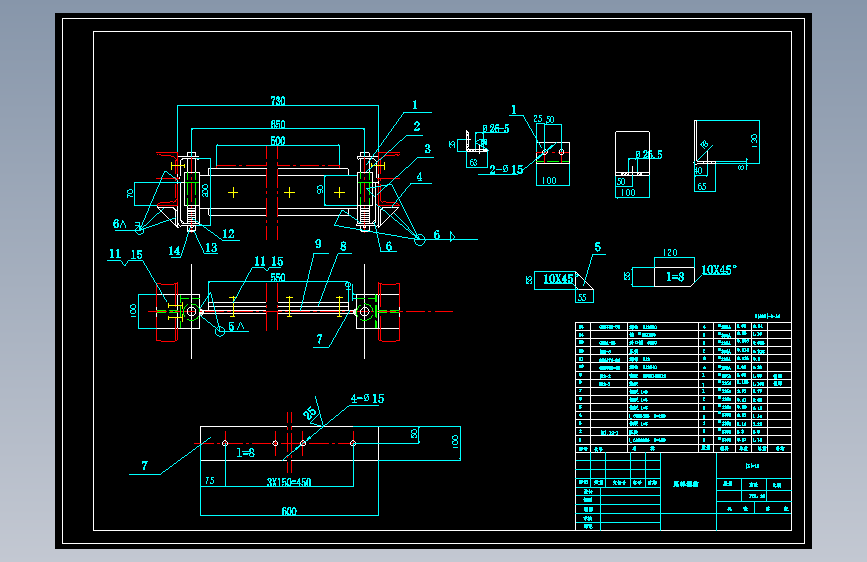Select the 500 dimension in the top view
Image resolution: width=867 pixels, height=562 pixels.
[278, 140]
